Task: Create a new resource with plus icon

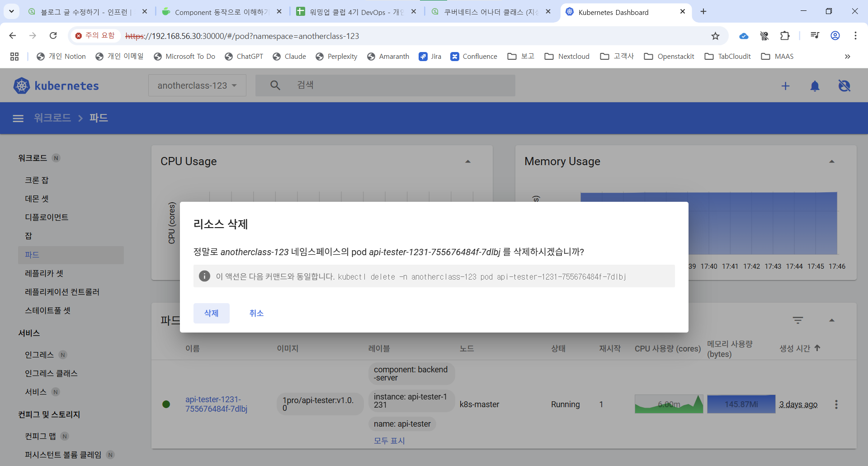Action: pyautogui.click(x=786, y=86)
